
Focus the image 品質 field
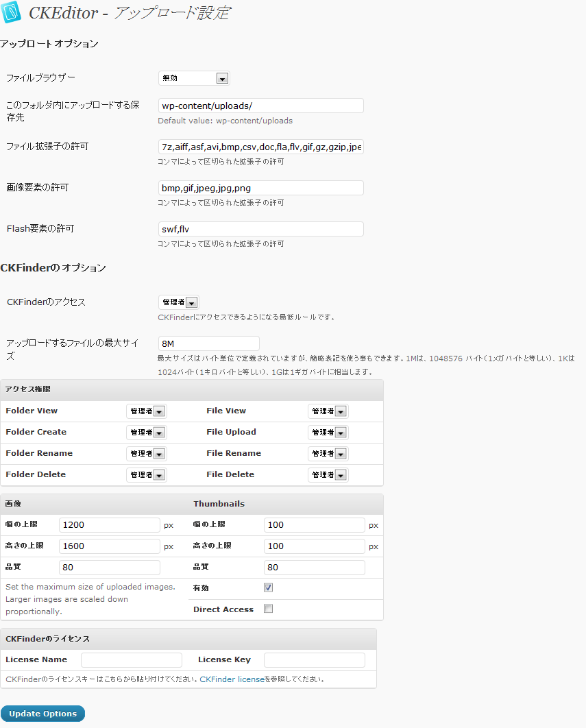pyautogui.click(x=110, y=568)
